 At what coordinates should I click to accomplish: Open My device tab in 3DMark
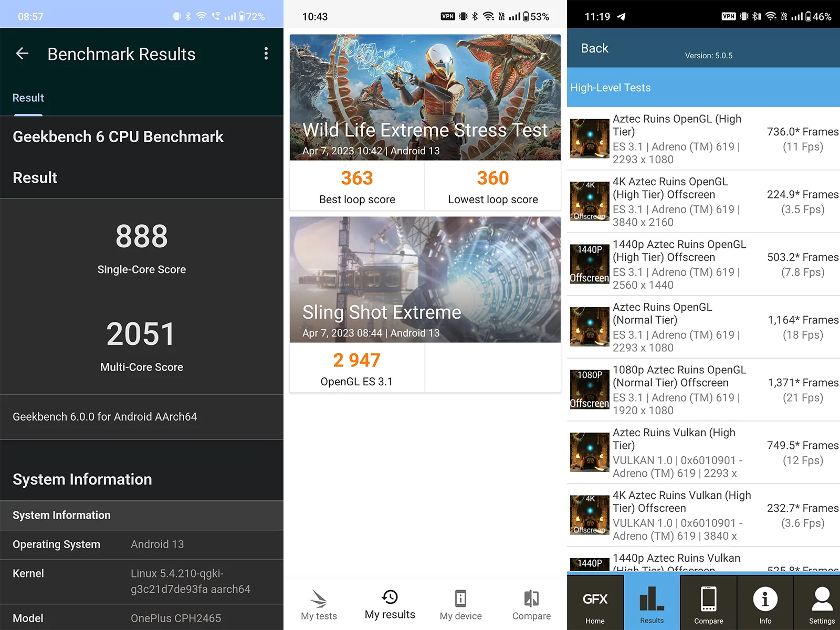coord(460,605)
